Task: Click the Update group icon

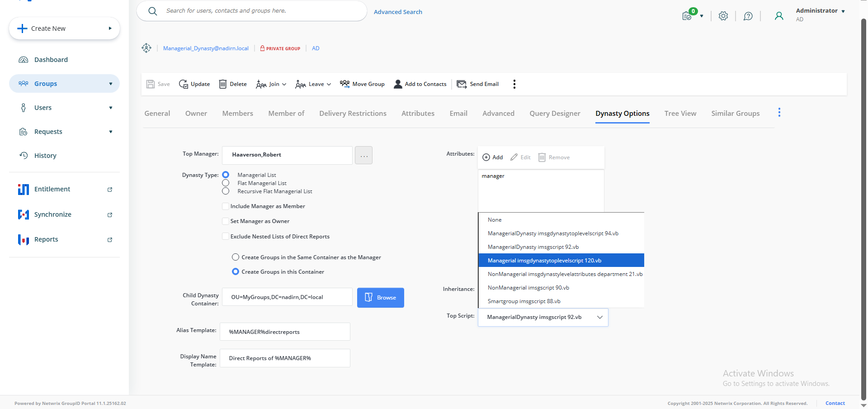Action: [184, 84]
